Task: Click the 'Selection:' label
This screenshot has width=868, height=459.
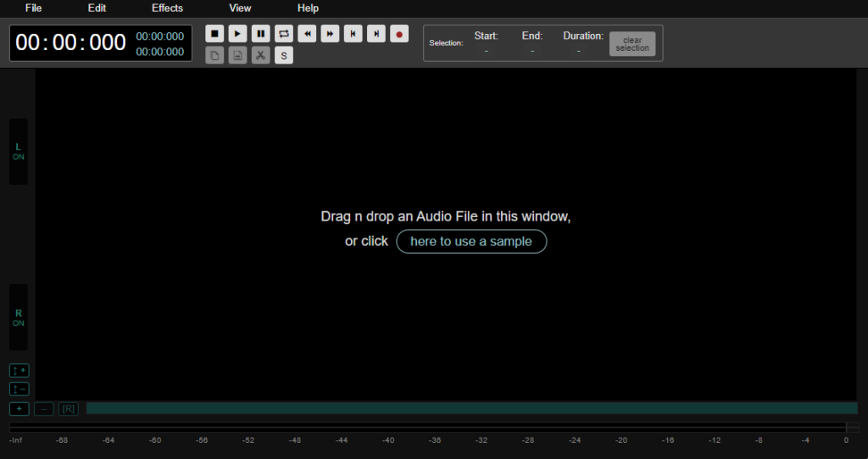Action: click(x=446, y=42)
